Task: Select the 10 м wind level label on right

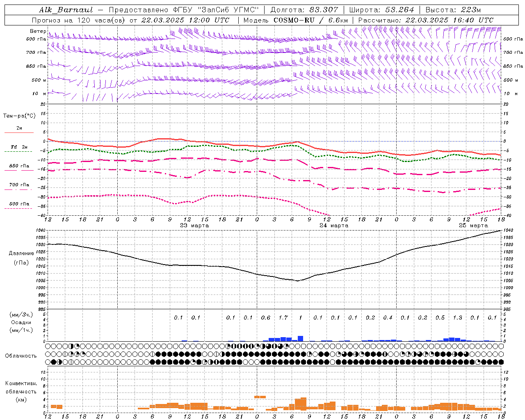Action: coord(511,94)
